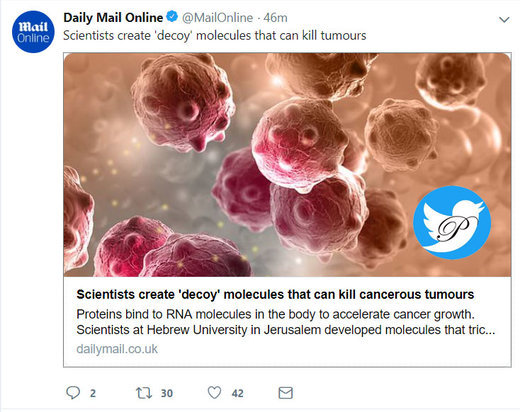Click the dailymail.co.uk domain link
The height and width of the screenshot is (412, 520).
[117, 349]
